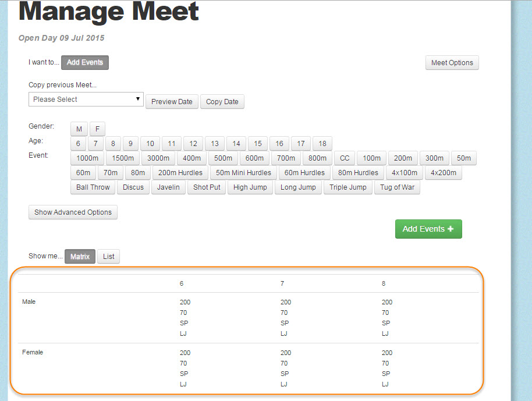Viewport: 532px width, 401px height.
Task: Open Meet Options
Action: pos(452,63)
